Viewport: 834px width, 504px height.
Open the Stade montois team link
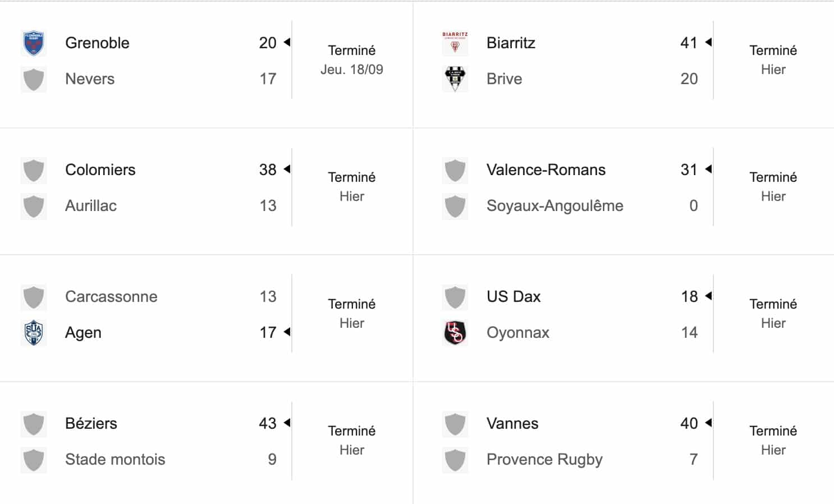115,460
